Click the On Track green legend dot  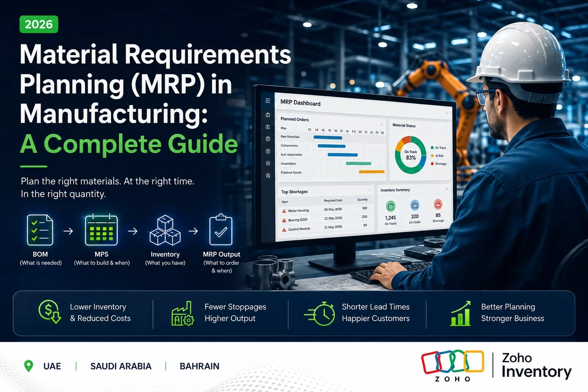tap(432, 147)
